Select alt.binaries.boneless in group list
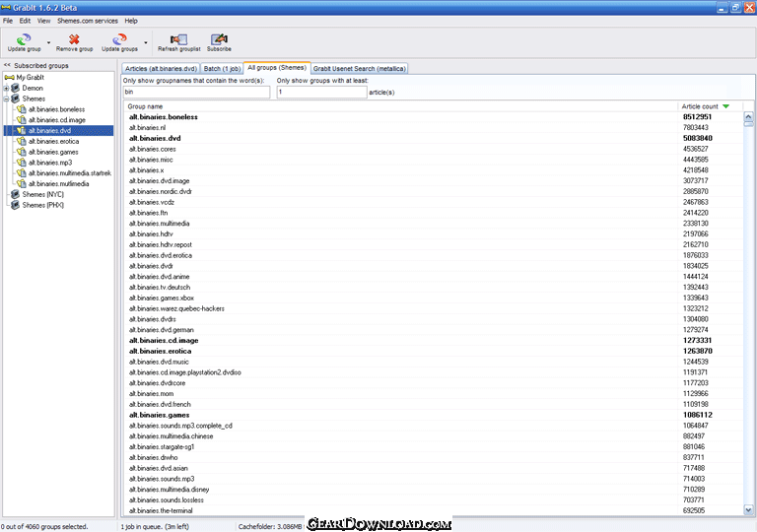 tap(433, 117)
